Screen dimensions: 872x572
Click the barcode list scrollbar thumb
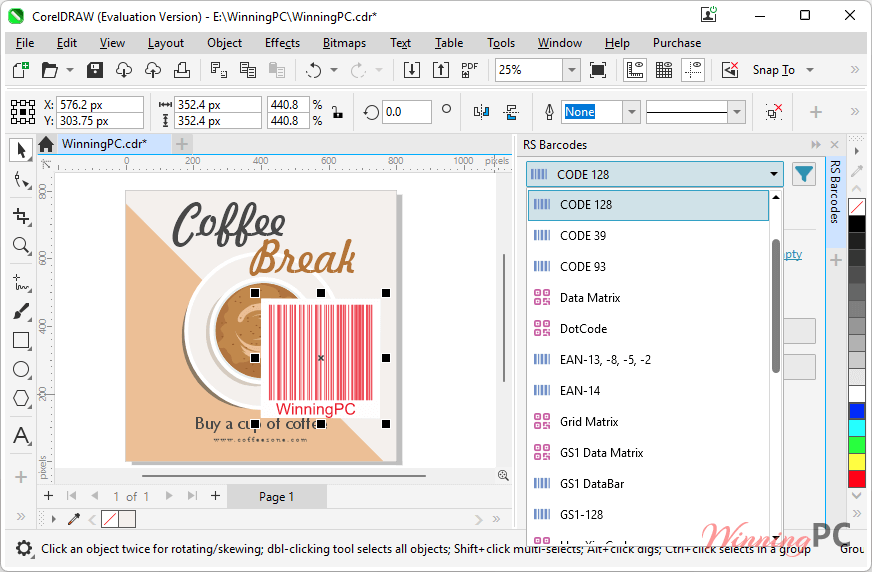776,305
